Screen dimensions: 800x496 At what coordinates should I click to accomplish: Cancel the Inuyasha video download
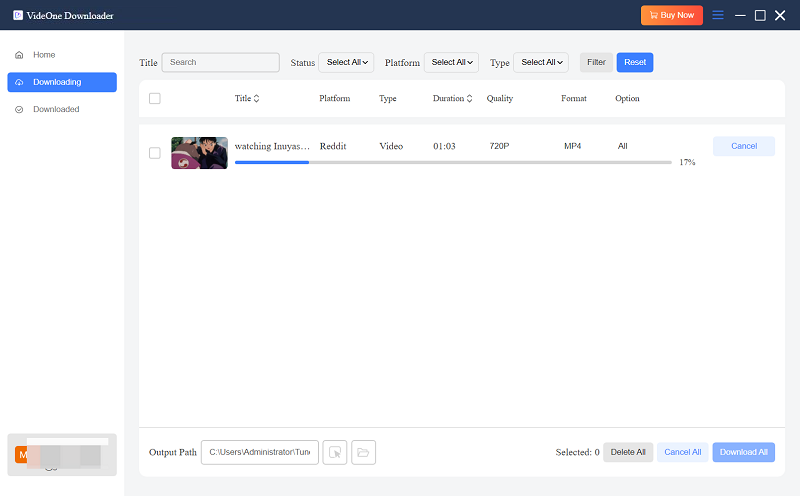[743, 146]
